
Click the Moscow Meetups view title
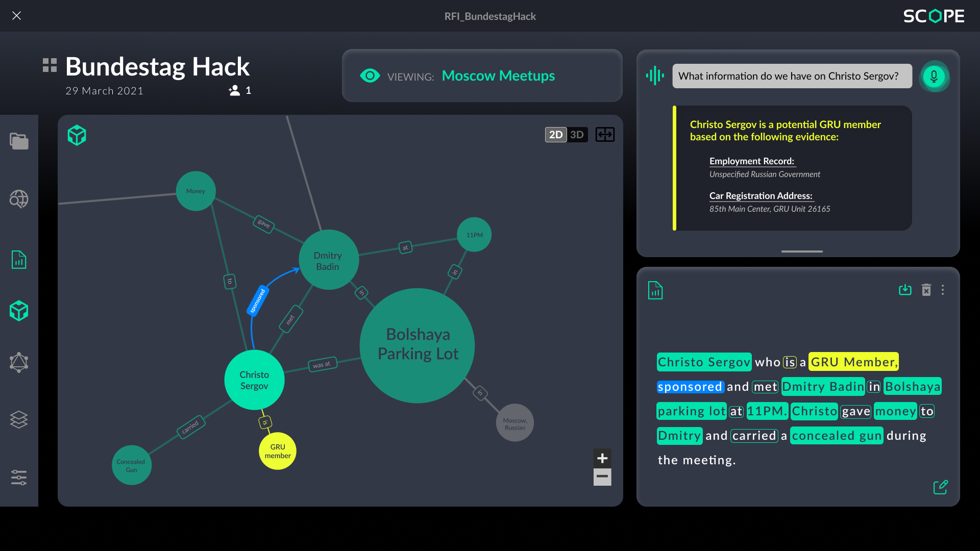pyautogui.click(x=498, y=76)
